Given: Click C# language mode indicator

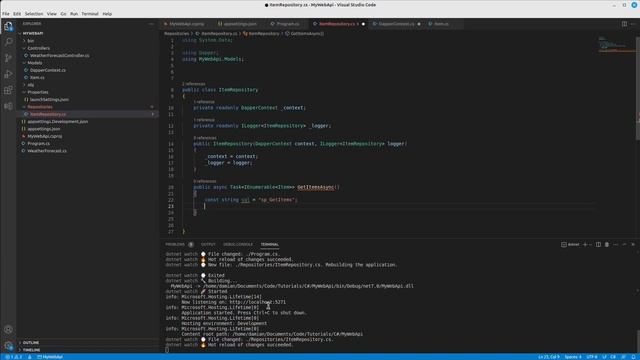Looking at the screenshot, I should 613,357.
